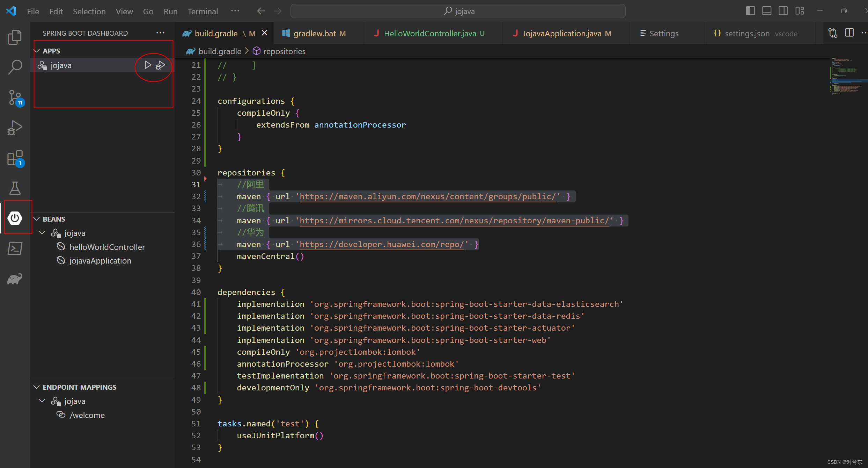Image resolution: width=868 pixels, height=468 pixels.
Task: Run the jojava Spring Boot app
Action: [148, 65]
